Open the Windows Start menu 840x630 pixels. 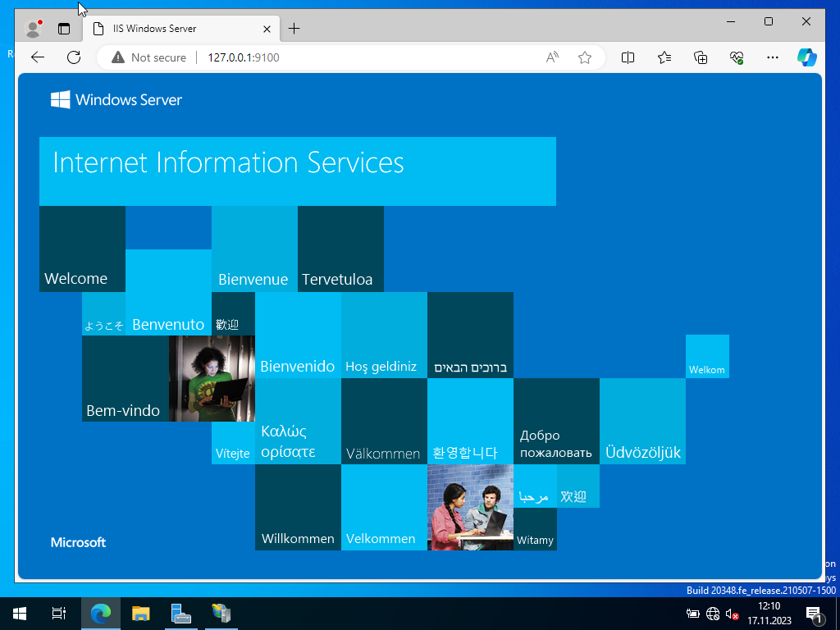[x=20, y=614]
